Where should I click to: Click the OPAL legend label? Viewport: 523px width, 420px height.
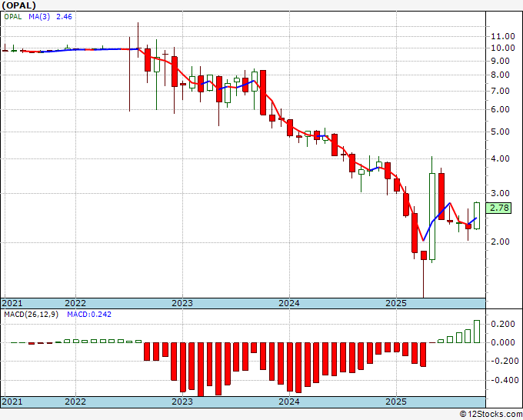click(x=13, y=17)
